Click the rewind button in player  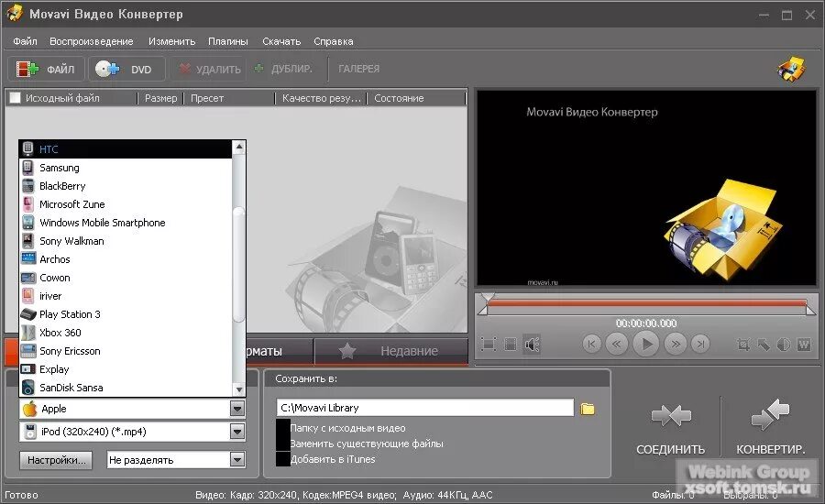coord(617,344)
